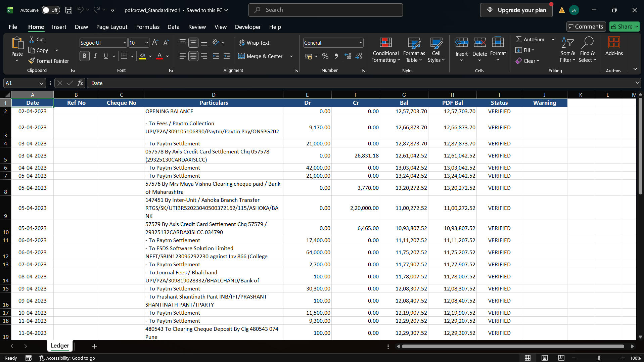
Task: Toggle Bold formatting
Action: (x=85, y=56)
